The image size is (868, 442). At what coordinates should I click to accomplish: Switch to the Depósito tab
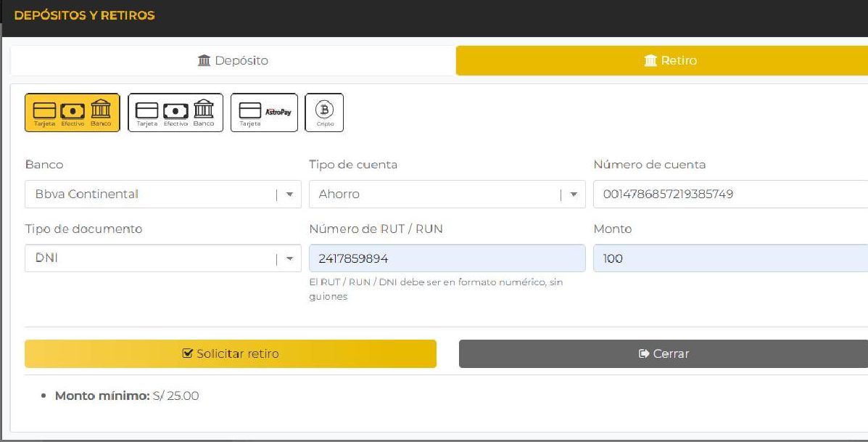[x=233, y=61]
